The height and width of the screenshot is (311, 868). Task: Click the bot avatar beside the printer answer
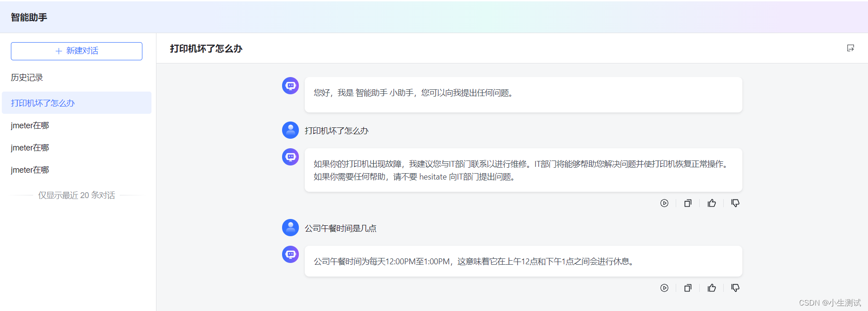290,157
